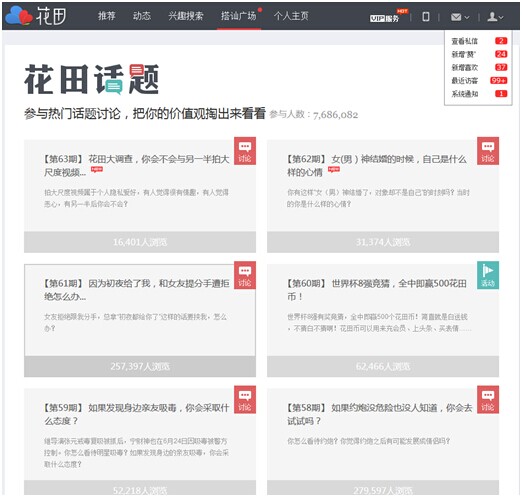Open the 动态 tab
This screenshot has width=522, height=497.
(x=142, y=16)
